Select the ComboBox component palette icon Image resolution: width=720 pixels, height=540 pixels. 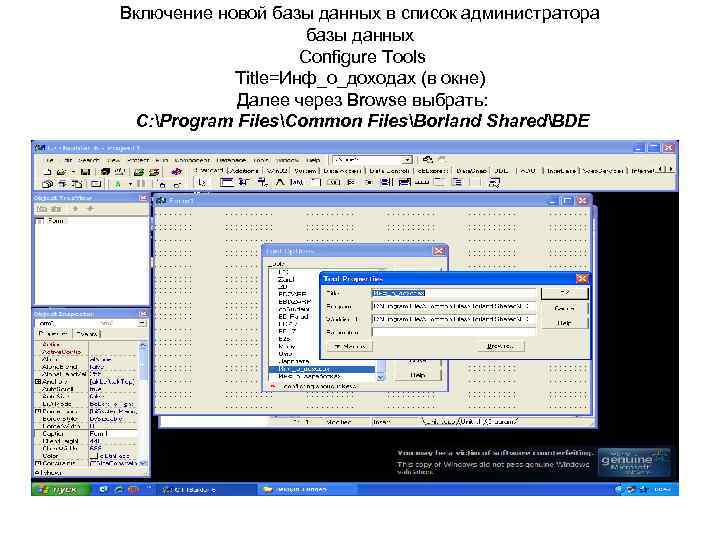coord(404,182)
